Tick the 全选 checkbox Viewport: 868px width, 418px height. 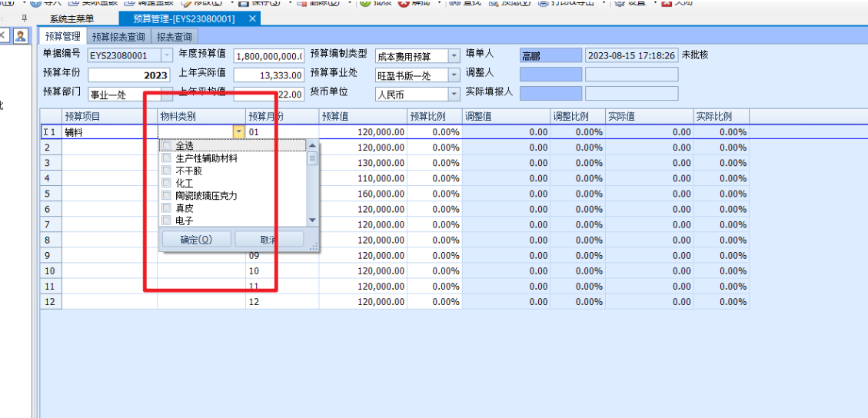(166, 146)
